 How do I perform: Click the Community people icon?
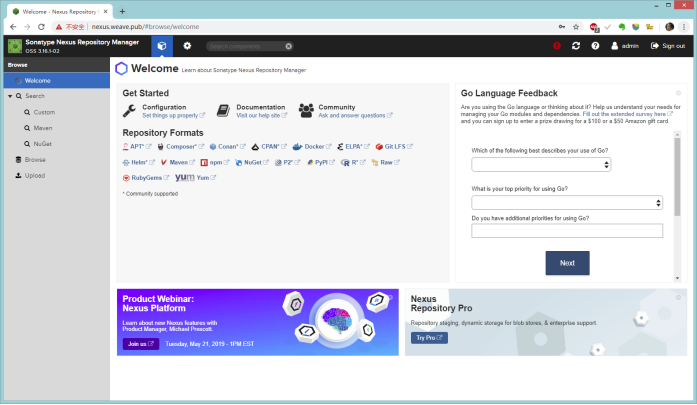pyautogui.click(x=306, y=111)
